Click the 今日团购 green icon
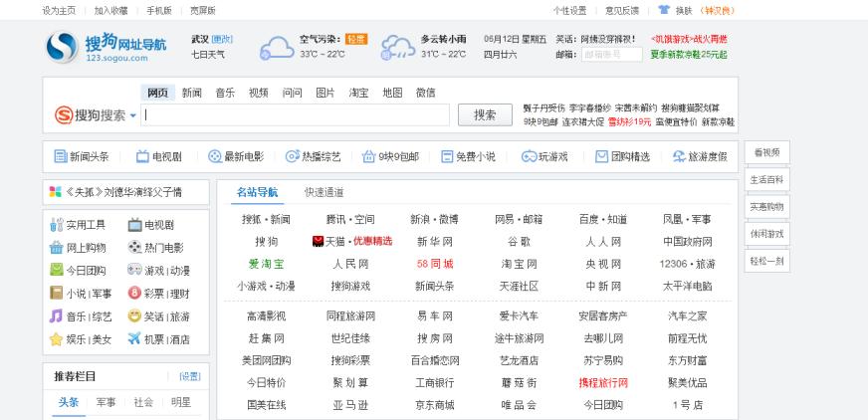The image size is (868, 420). (57, 270)
